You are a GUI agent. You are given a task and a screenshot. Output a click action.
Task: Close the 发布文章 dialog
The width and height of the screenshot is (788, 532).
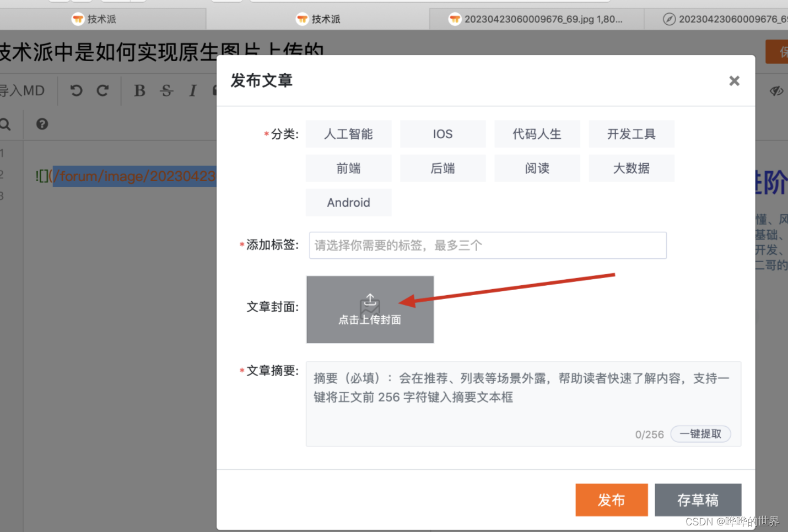pyautogui.click(x=734, y=81)
